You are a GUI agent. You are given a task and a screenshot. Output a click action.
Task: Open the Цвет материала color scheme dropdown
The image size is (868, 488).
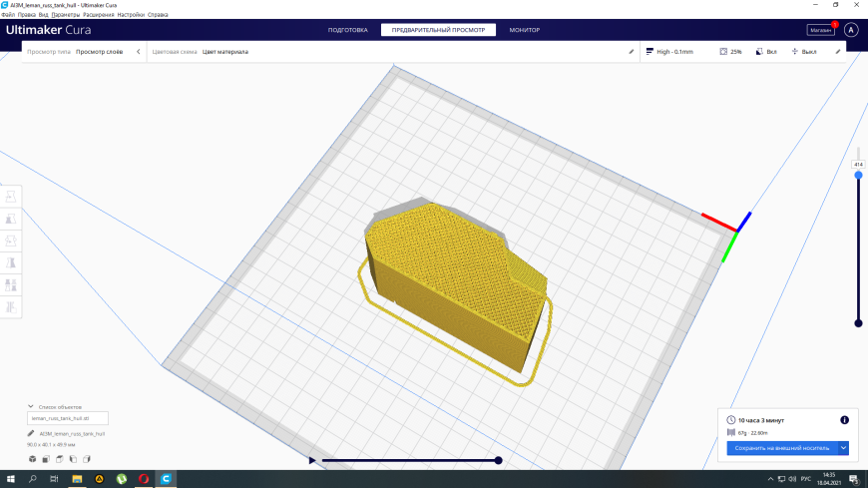pos(225,52)
